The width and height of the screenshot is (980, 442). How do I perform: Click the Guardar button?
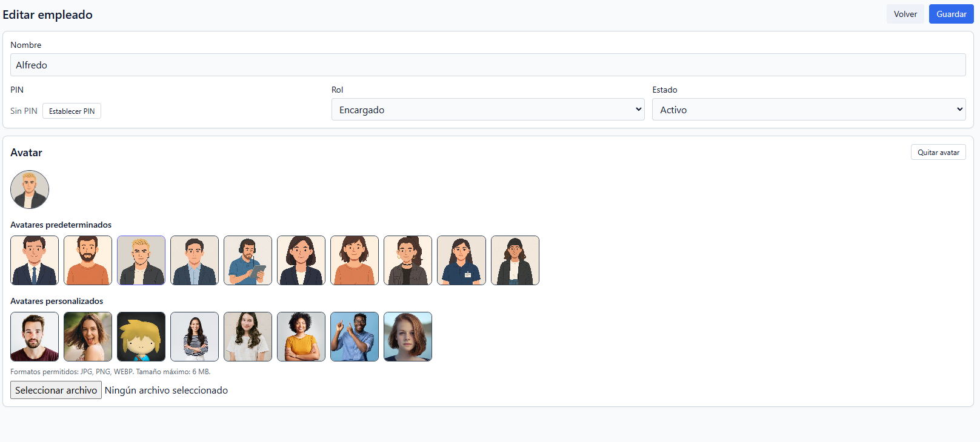tap(951, 14)
